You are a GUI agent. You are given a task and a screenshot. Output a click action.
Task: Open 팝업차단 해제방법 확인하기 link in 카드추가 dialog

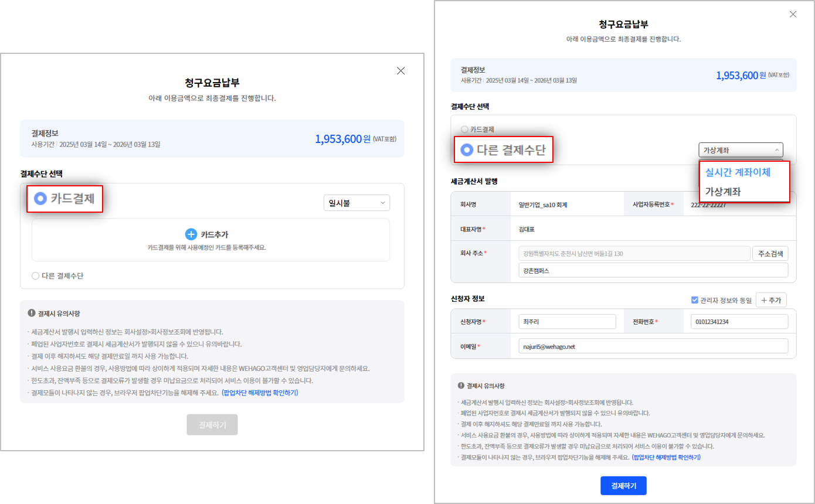(x=260, y=393)
